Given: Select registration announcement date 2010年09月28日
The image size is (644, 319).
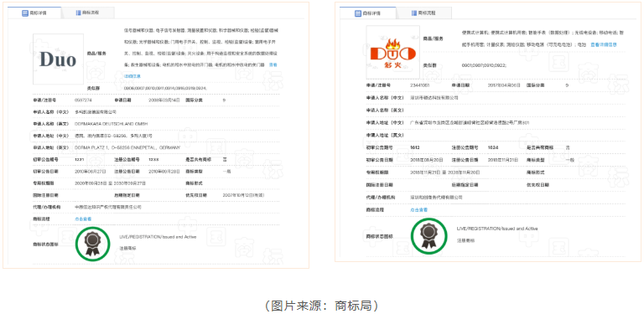Looking at the screenshot, I should (164, 171).
